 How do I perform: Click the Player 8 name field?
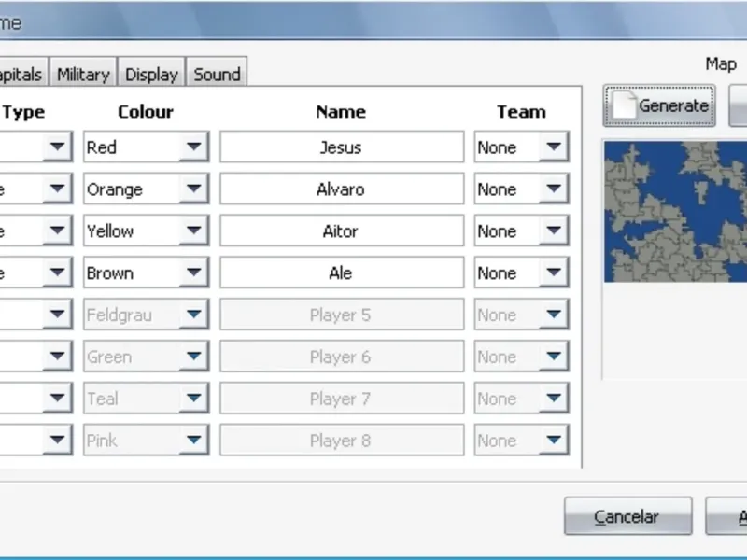tap(342, 440)
